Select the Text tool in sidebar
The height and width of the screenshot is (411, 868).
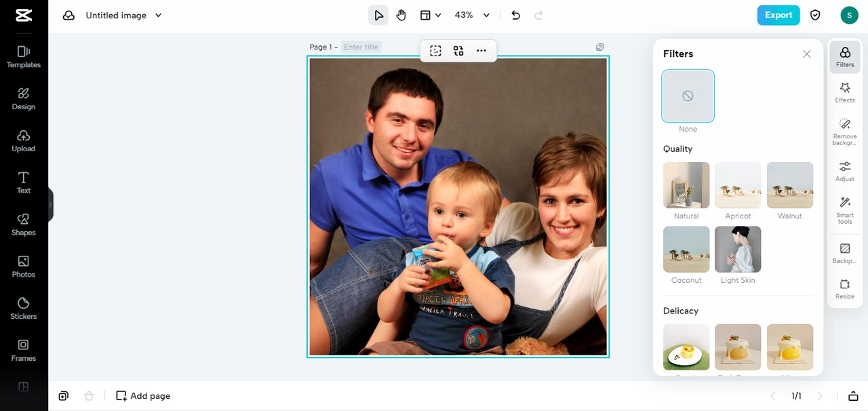click(x=24, y=183)
